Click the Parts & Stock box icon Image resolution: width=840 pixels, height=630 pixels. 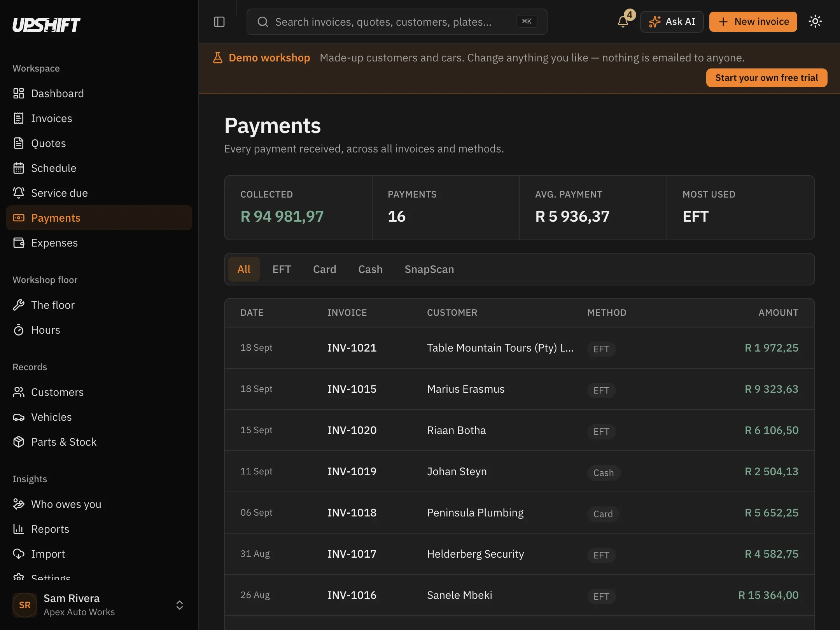click(x=19, y=442)
